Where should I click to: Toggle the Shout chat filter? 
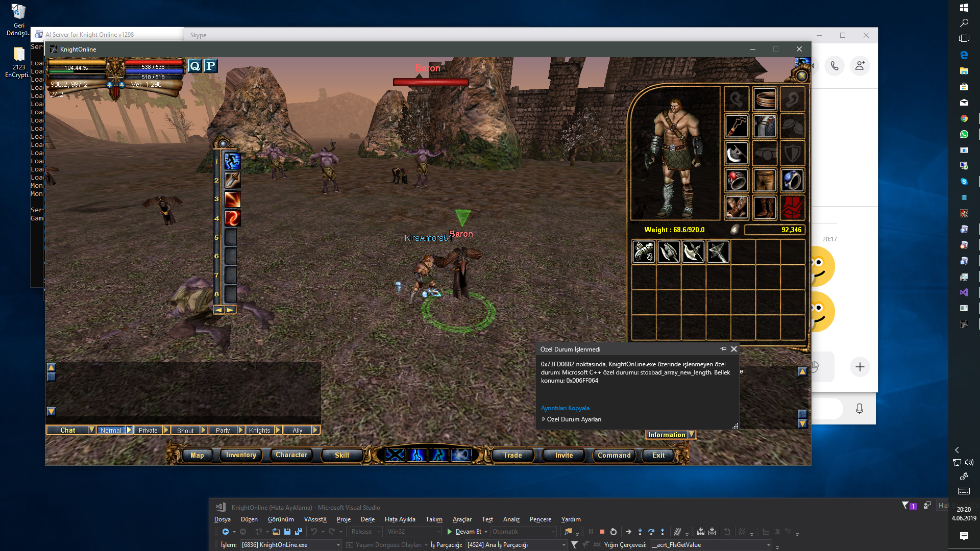(185, 430)
